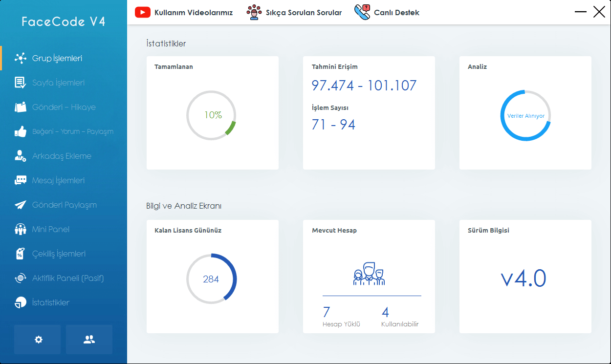Click the 4 Kullanılabilir count

click(x=385, y=312)
